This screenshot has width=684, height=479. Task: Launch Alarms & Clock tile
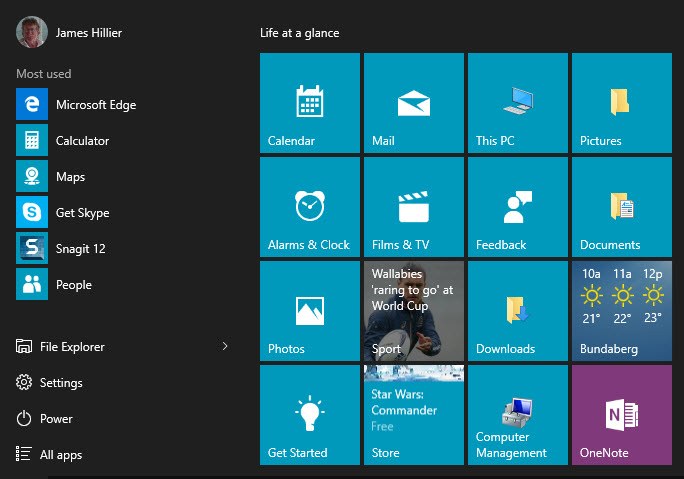tap(310, 207)
